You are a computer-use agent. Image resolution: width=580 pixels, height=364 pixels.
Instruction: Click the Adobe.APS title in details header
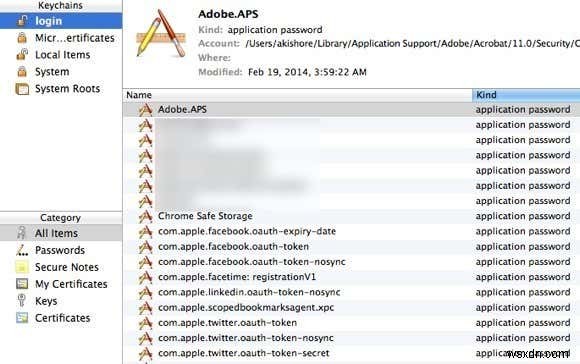(228, 14)
